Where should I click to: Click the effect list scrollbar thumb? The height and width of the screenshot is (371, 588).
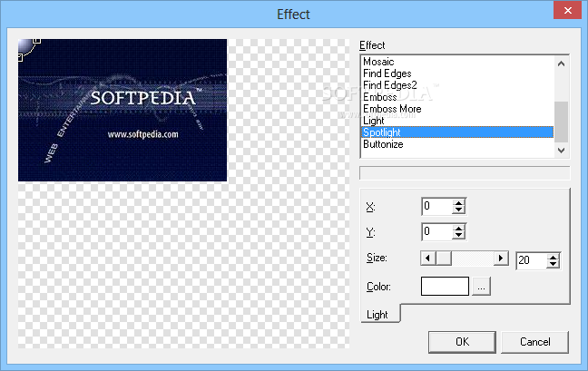coord(561,122)
